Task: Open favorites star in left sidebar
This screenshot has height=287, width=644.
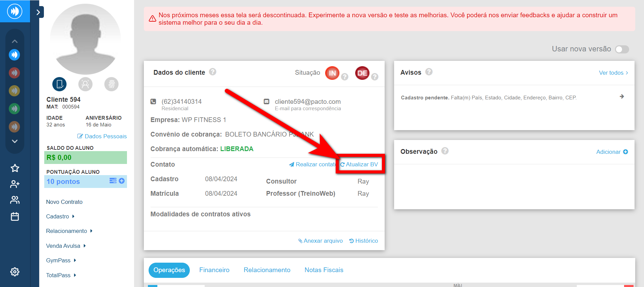Action: pyautogui.click(x=15, y=168)
